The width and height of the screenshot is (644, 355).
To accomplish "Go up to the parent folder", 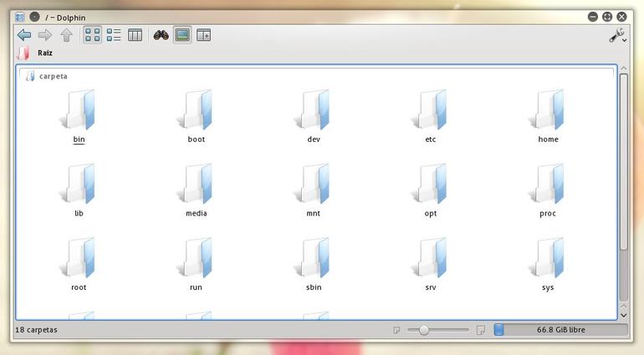I will tap(67, 35).
